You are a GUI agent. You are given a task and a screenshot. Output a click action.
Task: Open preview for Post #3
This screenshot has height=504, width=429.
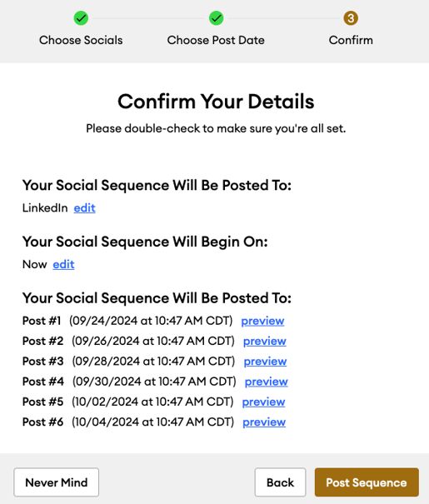pos(265,362)
